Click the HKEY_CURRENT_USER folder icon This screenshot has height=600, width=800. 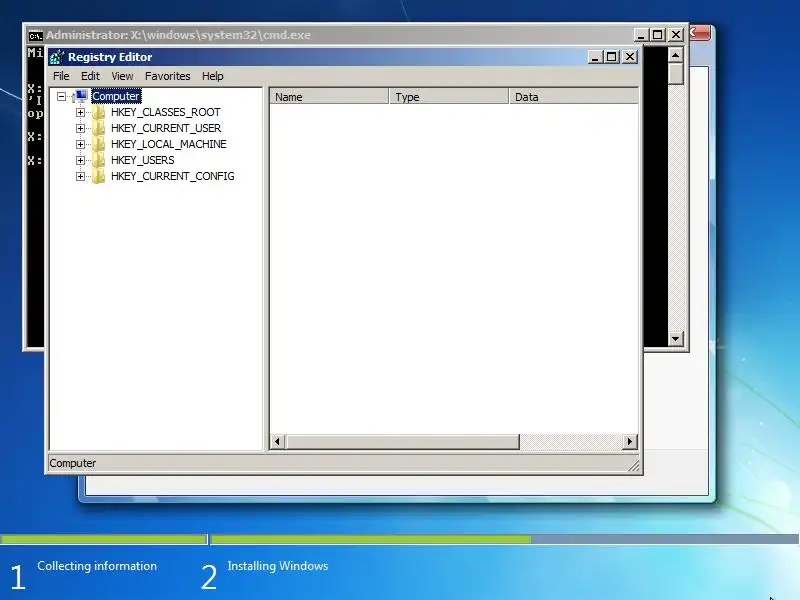pos(98,128)
